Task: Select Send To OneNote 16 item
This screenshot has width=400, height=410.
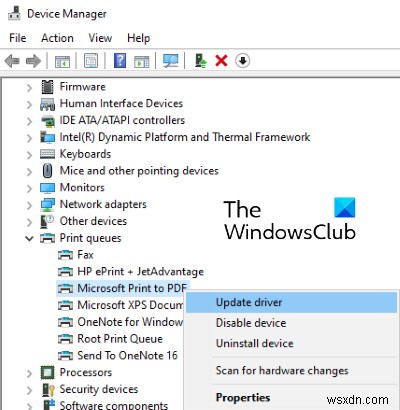Action: point(127,355)
